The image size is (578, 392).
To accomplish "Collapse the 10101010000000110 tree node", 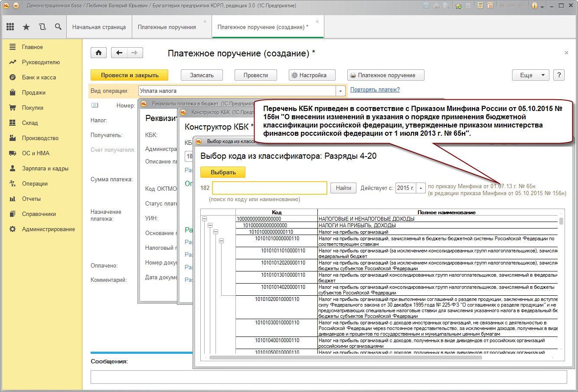I will [x=221, y=241].
